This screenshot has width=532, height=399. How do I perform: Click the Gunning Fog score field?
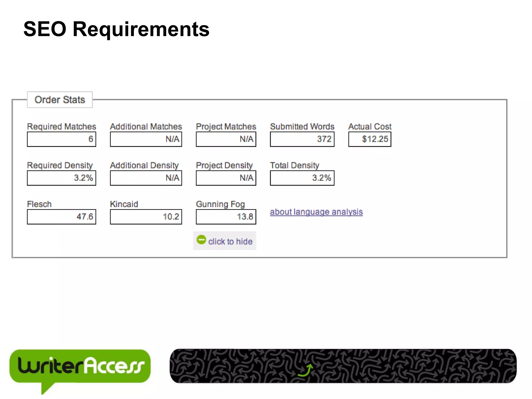[x=226, y=217]
